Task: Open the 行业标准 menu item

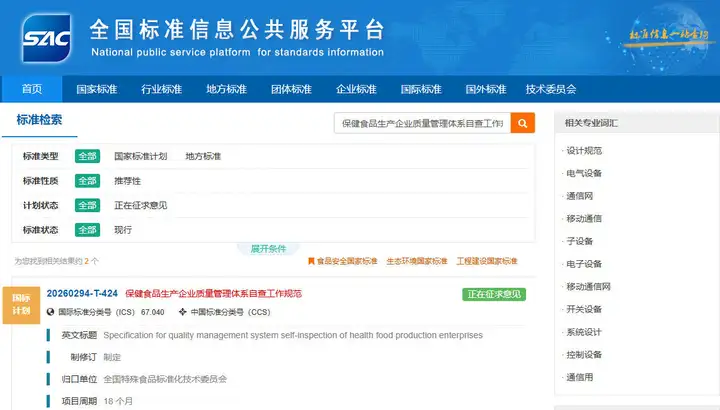Action: point(161,89)
